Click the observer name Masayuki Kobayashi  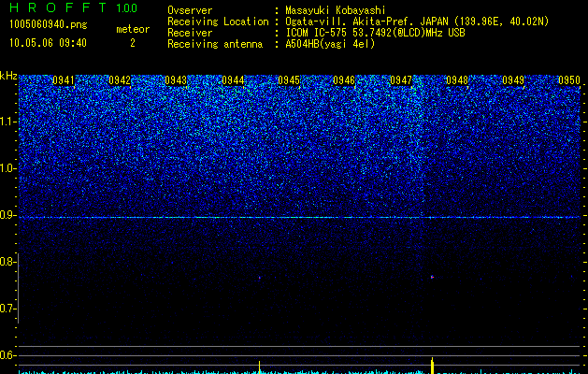pyautogui.click(x=336, y=10)
